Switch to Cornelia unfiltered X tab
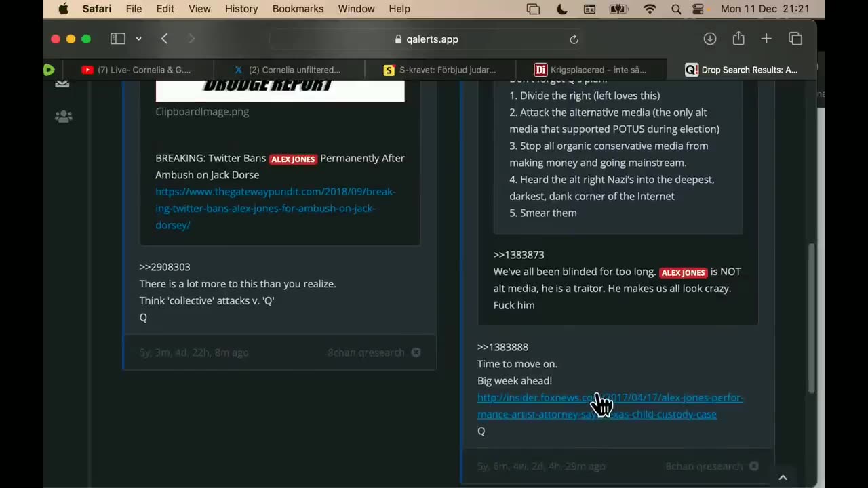 pyautogui.click(x=289, y=69)
